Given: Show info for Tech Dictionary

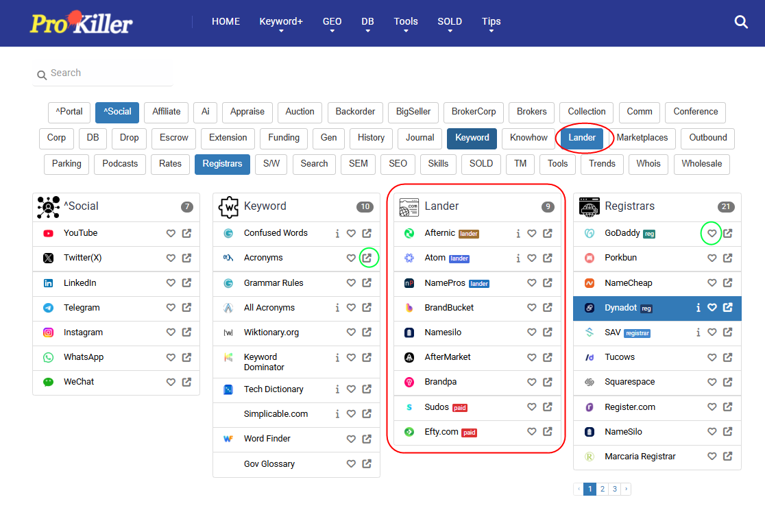Looking at the screenshot, I should click(x=337, y=389).
